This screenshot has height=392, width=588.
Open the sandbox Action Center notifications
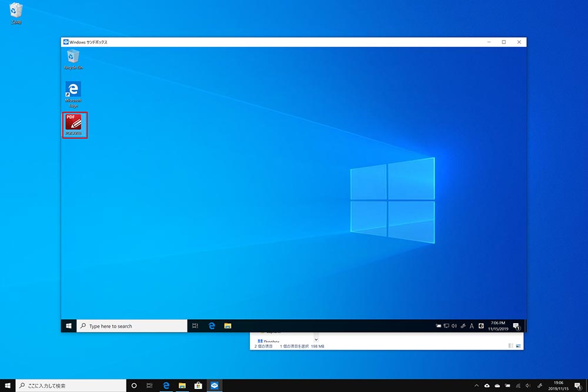pos(516,326)
